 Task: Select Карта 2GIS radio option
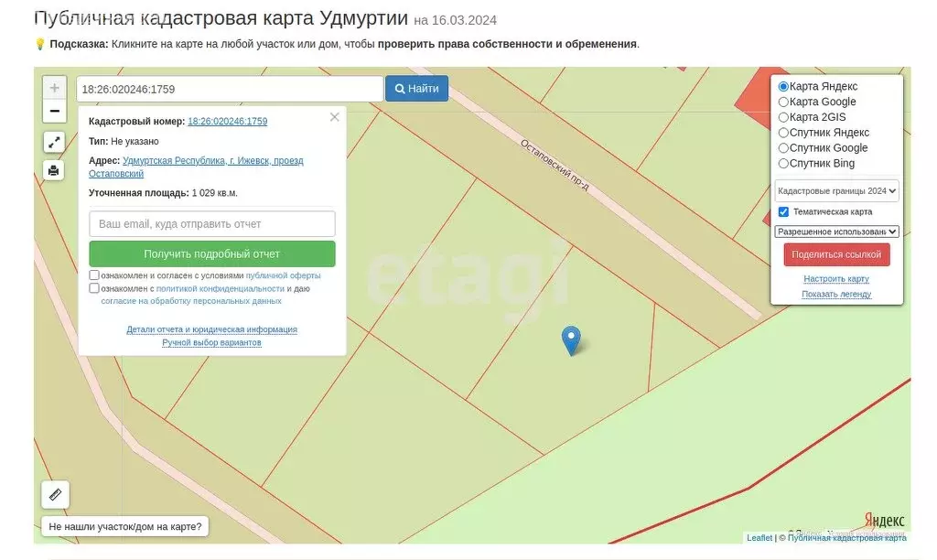[783, 118]
